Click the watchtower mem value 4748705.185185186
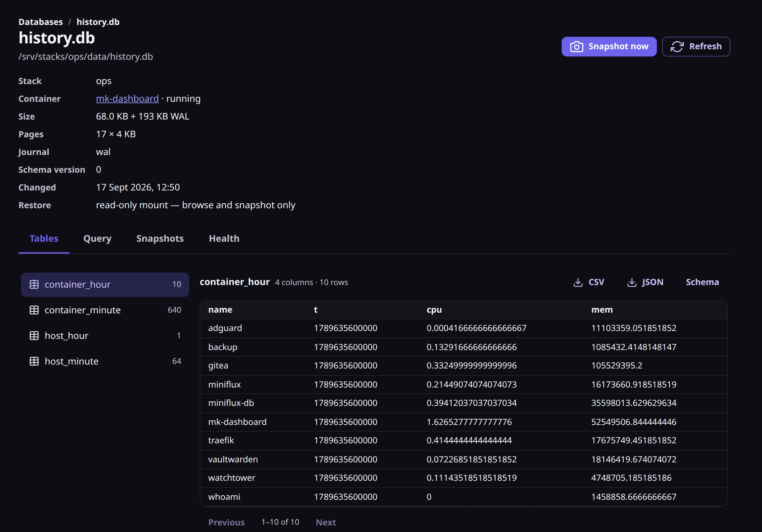762x532 pixels. point(631,477)
